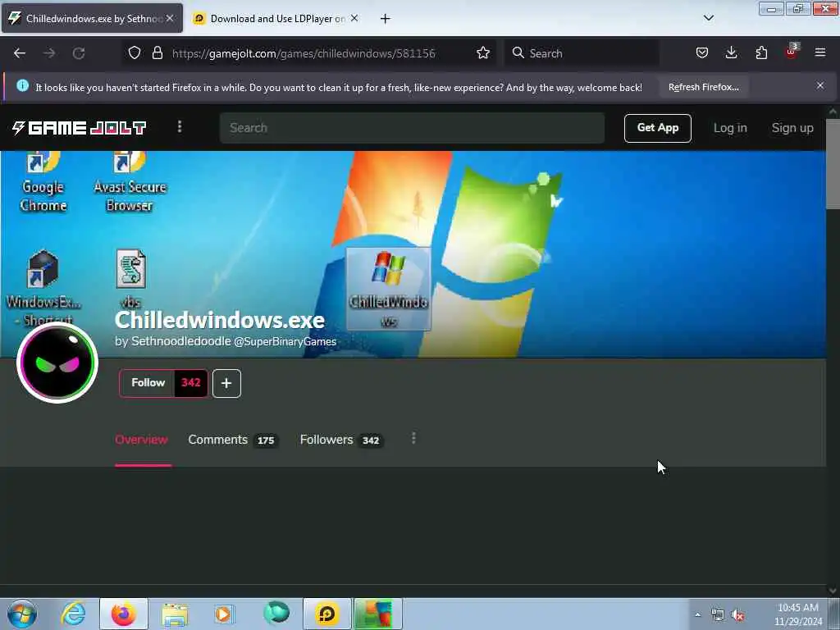Open the developer avatar profile picture
This screenshot has height=630, width=840.
pos(57,363)
